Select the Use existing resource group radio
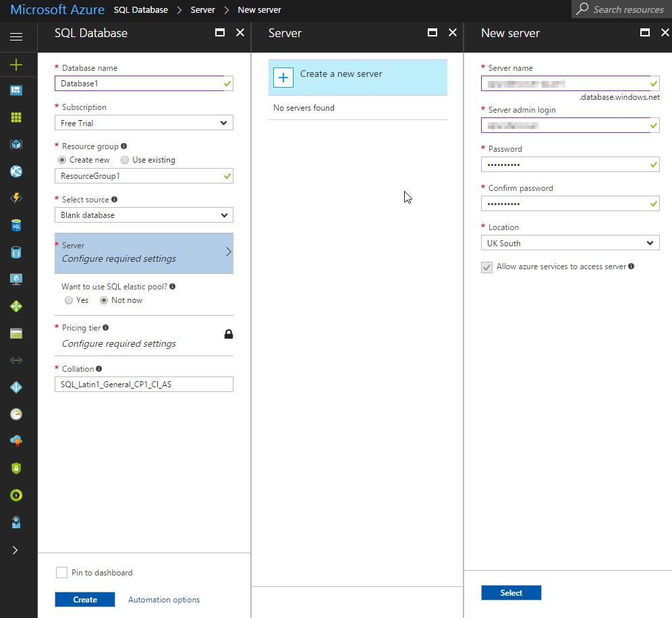 (x=125, y=160)
